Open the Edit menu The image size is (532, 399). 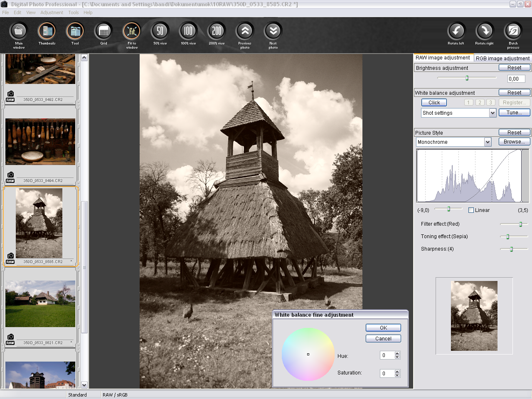coord(17,12)
